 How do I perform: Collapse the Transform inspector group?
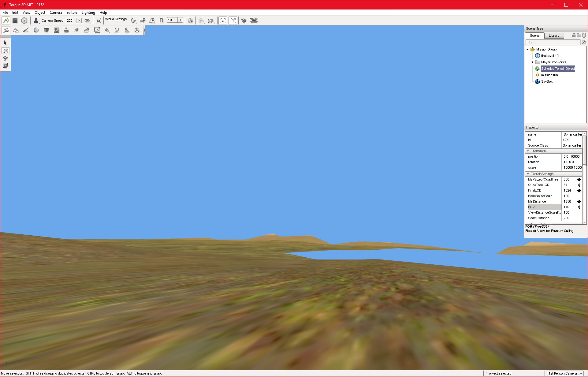528,151
